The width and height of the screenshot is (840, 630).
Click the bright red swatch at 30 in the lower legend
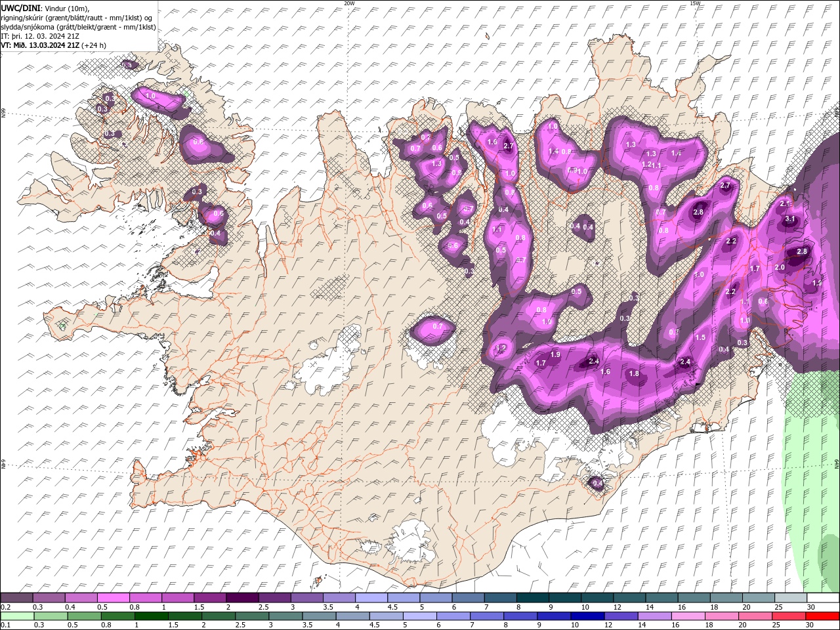click(x=822, y=616)
